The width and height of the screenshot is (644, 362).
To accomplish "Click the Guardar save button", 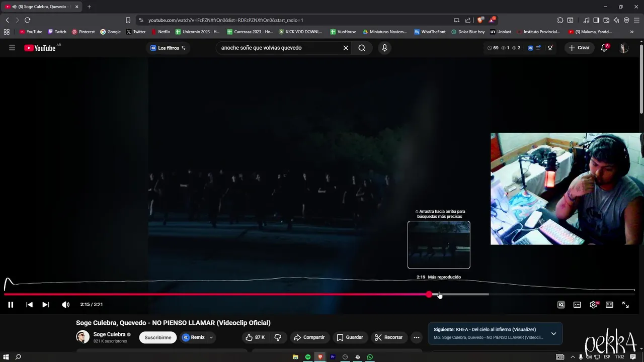I will pyautogui.click(x=350, y=337).
